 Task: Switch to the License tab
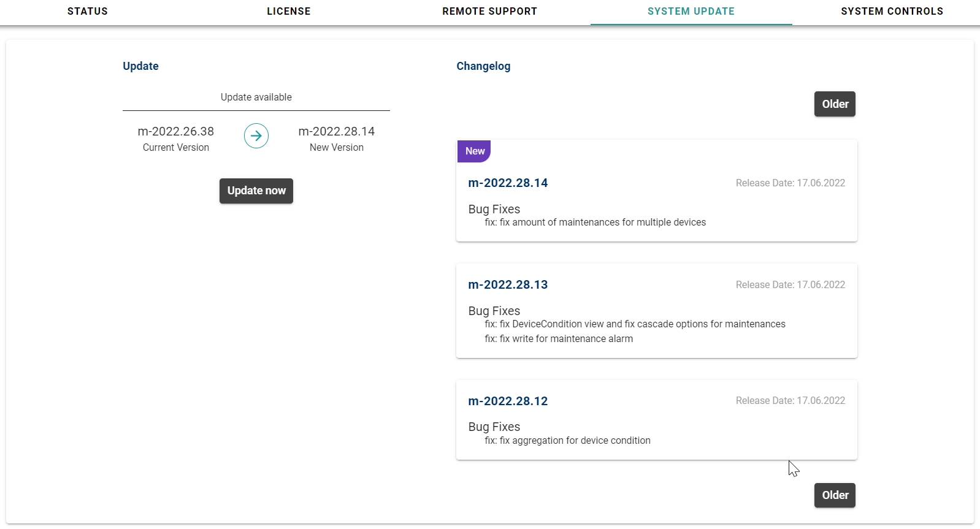pyautogui.click(x=288, y=12)
